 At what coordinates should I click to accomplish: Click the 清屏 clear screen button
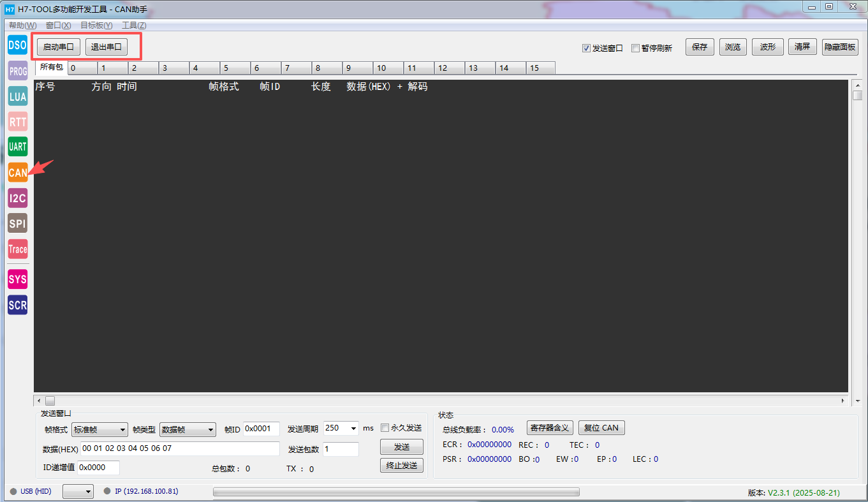coord(802,47)
